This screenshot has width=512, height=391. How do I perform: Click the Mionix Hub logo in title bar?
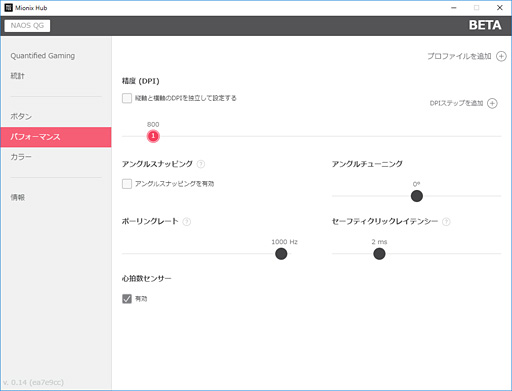coord(8,8)
